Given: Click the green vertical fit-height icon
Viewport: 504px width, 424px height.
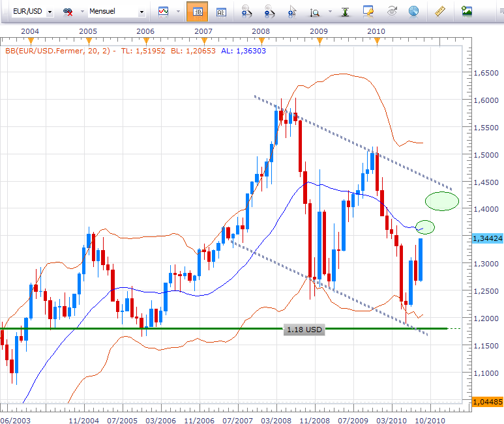Looking at the screenshot, I should click(345, 12).
